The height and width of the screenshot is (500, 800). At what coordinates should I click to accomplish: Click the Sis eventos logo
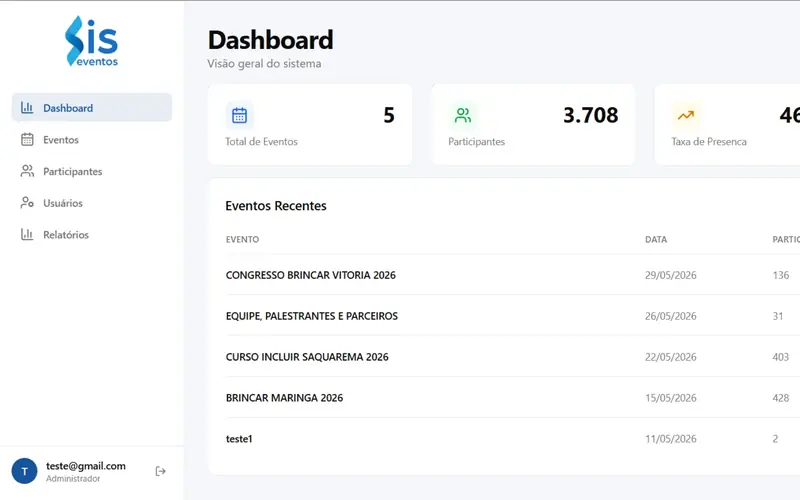92,41
